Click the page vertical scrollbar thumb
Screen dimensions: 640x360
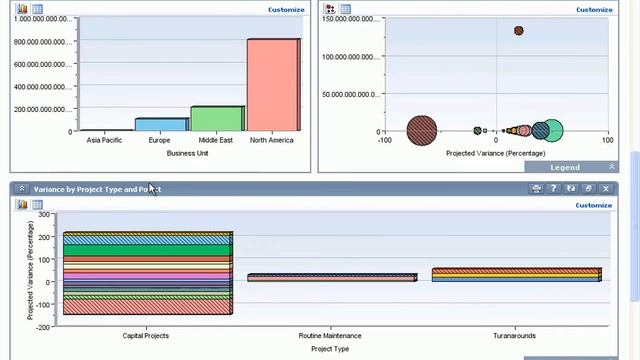635,227
